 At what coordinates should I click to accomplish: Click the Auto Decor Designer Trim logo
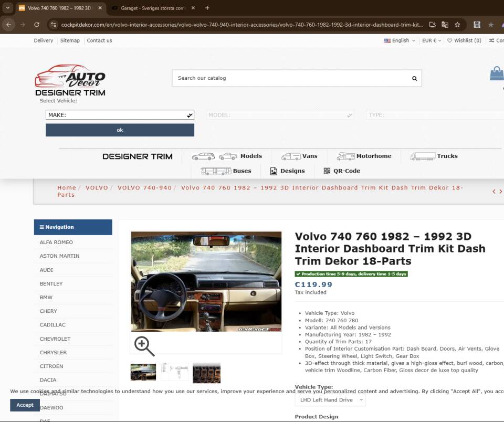[70, 80]
